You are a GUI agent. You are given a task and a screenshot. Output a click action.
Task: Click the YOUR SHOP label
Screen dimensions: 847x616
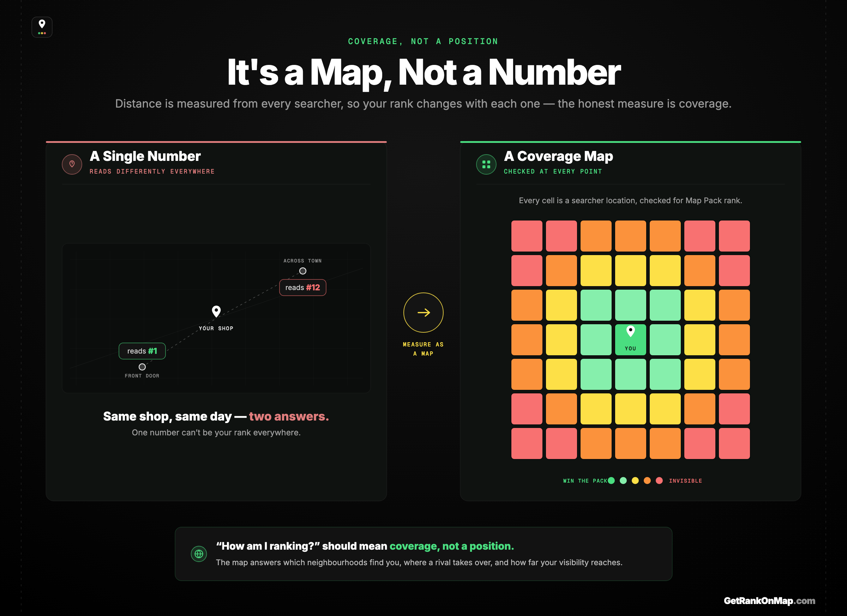tap(216, 328)
